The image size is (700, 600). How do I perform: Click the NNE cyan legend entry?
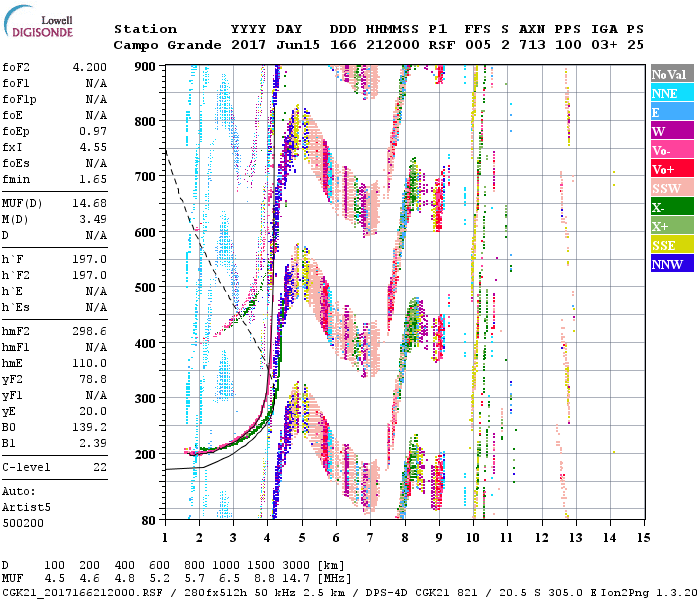672,93
